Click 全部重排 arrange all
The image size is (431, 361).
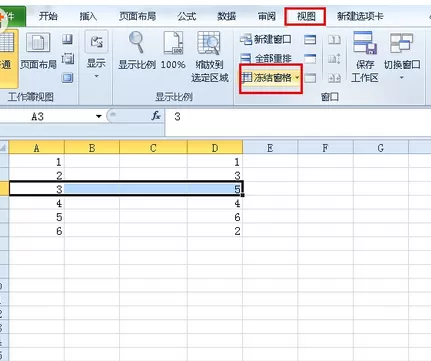click(x=266, y=59)
